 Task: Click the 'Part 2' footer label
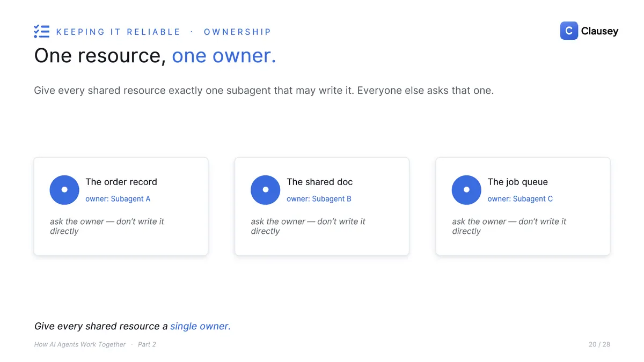click(147, 344)
